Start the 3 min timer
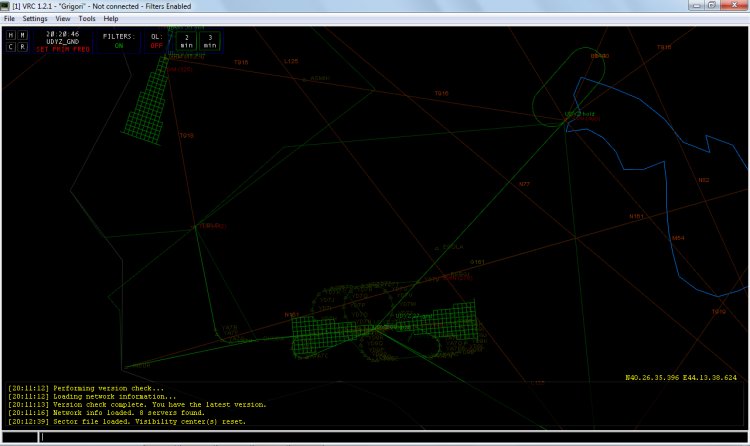Image resolution: width=750 pixels, height=446 pixels. 210,41
